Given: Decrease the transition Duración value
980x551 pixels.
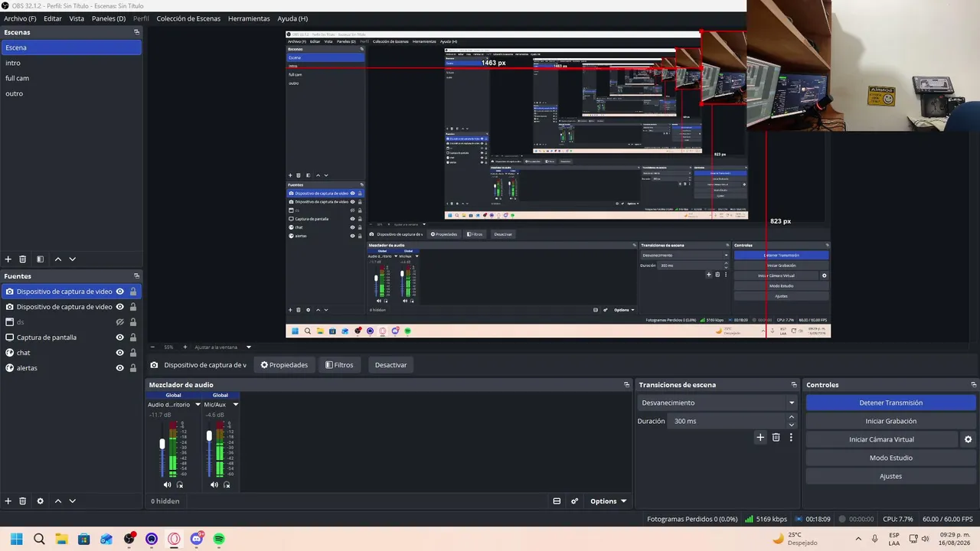Looking at the screenshot, I should [792, 425].
